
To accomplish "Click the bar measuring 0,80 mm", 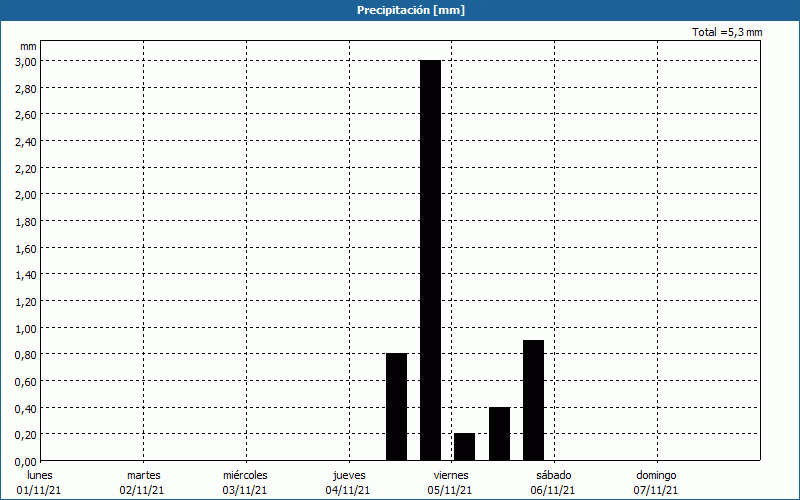I will (x=396, y=407).
